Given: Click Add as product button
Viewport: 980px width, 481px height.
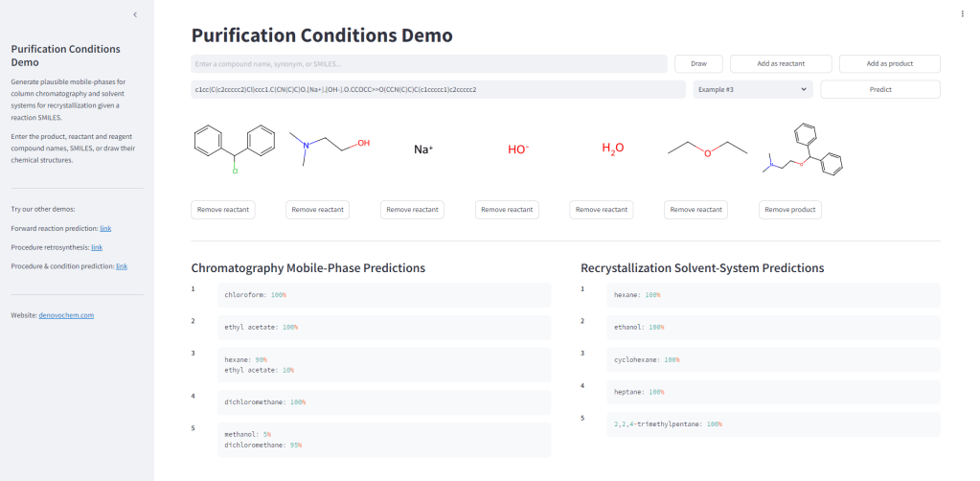Looking at the screenshot, I should [x=889, y=64].
